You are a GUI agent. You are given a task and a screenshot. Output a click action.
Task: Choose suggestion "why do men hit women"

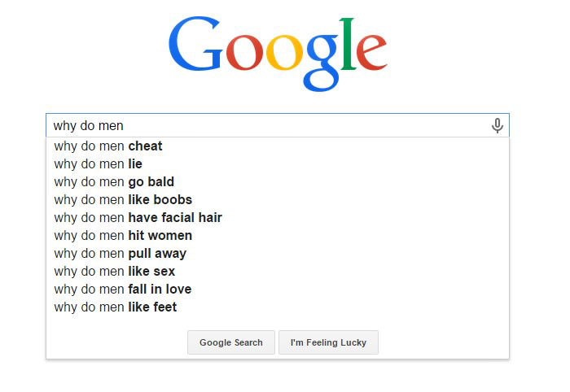tap(278, 236)
